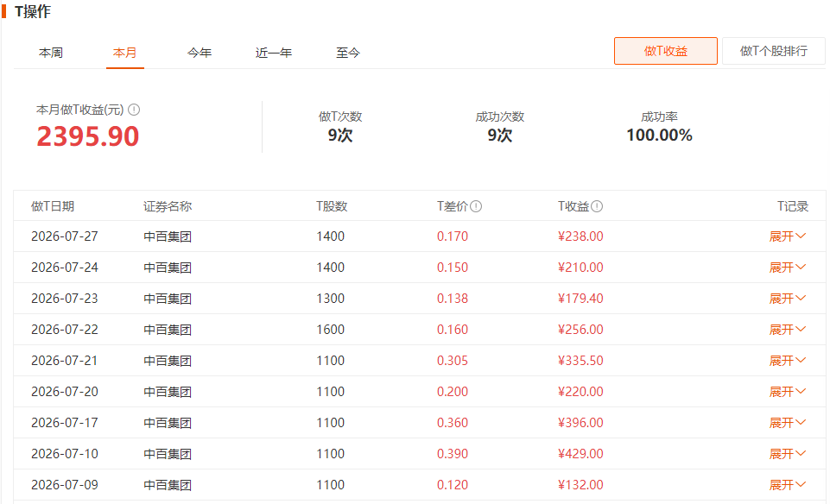
Task: Click 中百集团 in the 2026-07-27 row
Action: 168,236
